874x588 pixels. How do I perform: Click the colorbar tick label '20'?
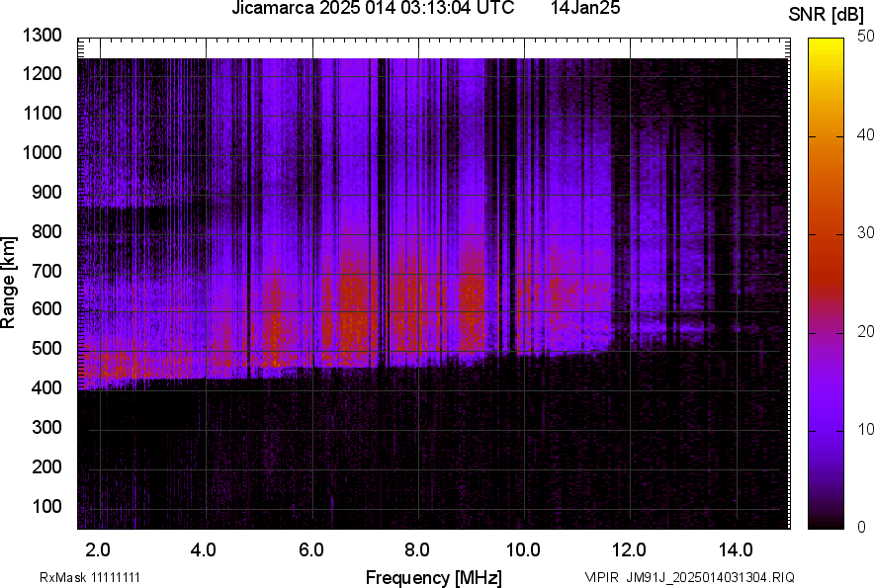coord(865,332)
